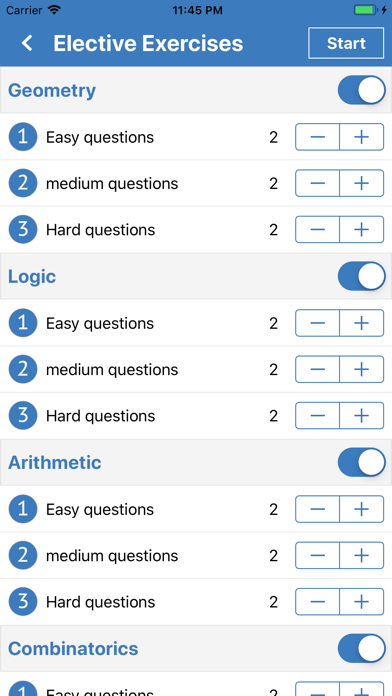Turn off the Logic switch
Image resolution: width=392 pixels, height=696 pixels.
point(361,276)
